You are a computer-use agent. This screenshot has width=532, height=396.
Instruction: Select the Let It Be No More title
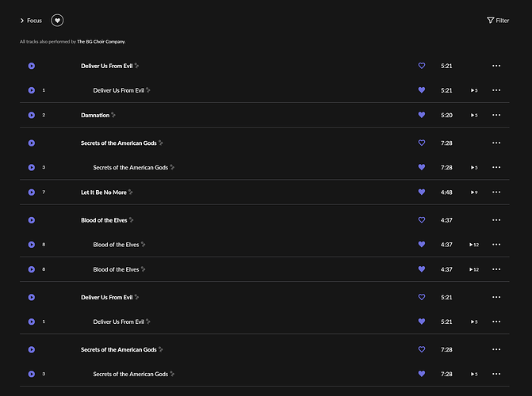click(x=103, y=192)
